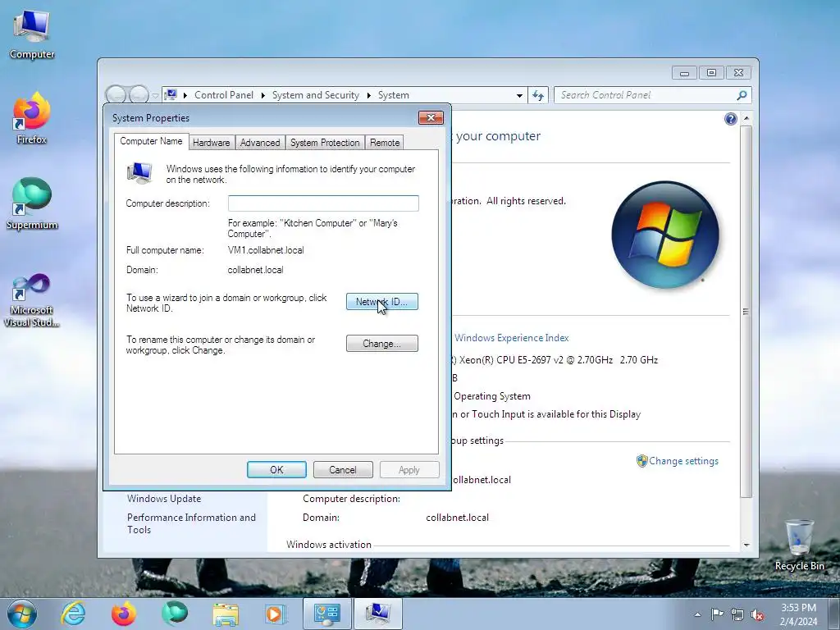This screenshot has width=840, height=630.
Task: Switch to System Properties taskbar item
Action: pos(378,614)
